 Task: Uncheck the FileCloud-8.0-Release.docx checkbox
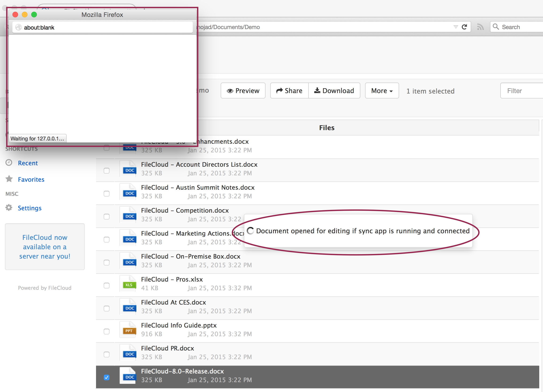[107, 377]
